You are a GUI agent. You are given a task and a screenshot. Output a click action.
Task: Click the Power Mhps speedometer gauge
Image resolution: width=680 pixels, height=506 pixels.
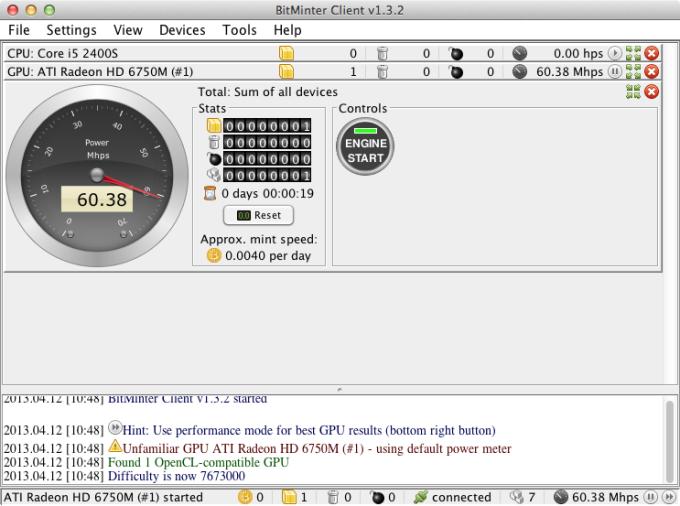coord(97,176)
